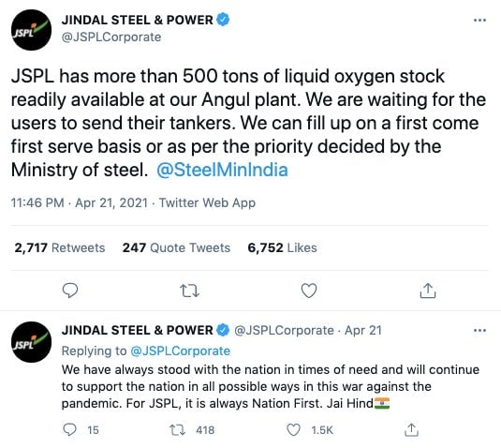
Task: Open the 11:46 PM Apr 21, 2021 timestamp
Action: pyautogui.click(x=80, y=202)
